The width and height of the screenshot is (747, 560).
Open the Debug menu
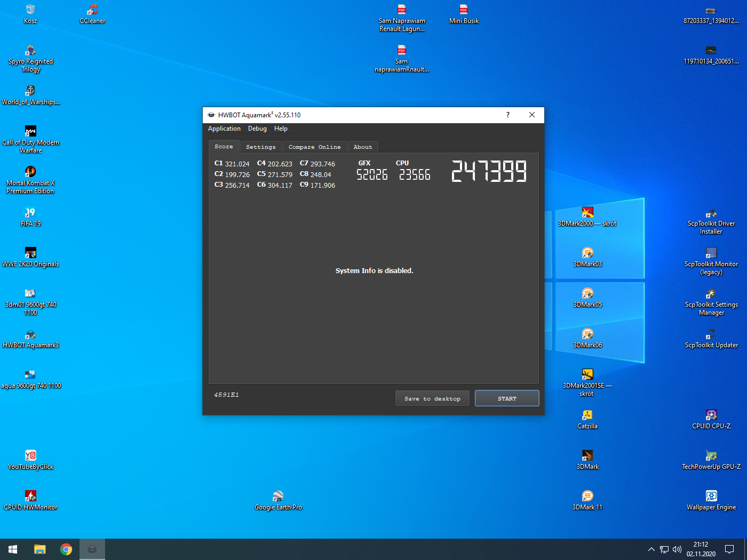tap(257, 129)
